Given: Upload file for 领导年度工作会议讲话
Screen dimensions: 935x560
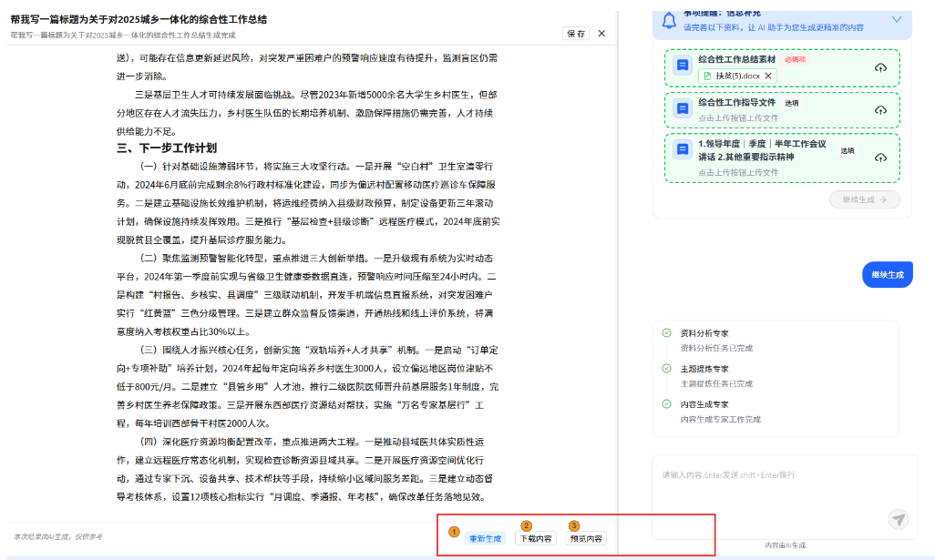Looking at the screenshot, I should click(x=880, y=158).
